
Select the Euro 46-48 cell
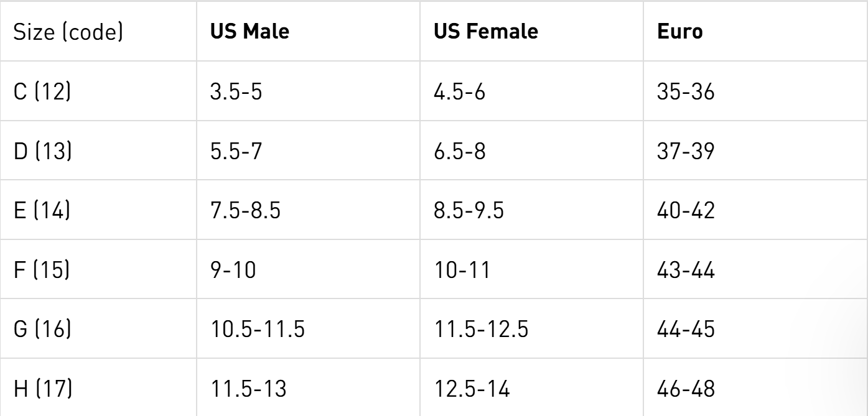click(x=686, y=389)
